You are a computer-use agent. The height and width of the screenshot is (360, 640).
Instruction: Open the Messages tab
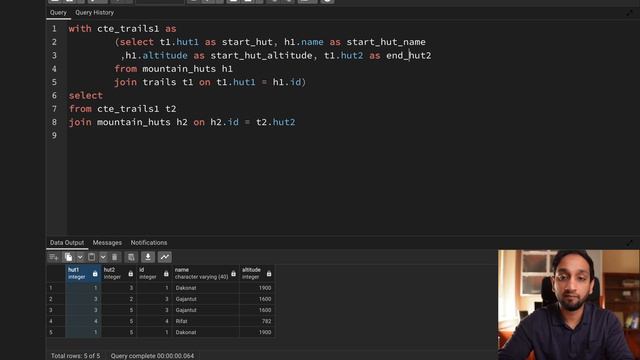[x=107, y=243]
